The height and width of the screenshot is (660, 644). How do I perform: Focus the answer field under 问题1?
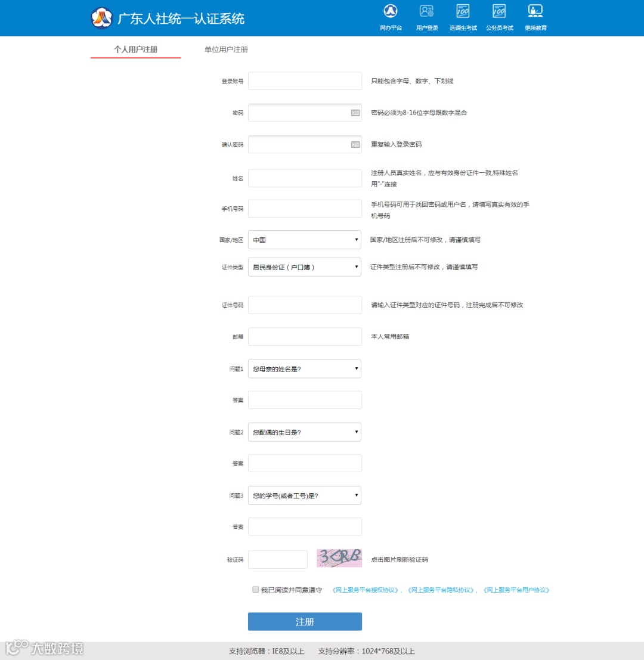point(305,400)
